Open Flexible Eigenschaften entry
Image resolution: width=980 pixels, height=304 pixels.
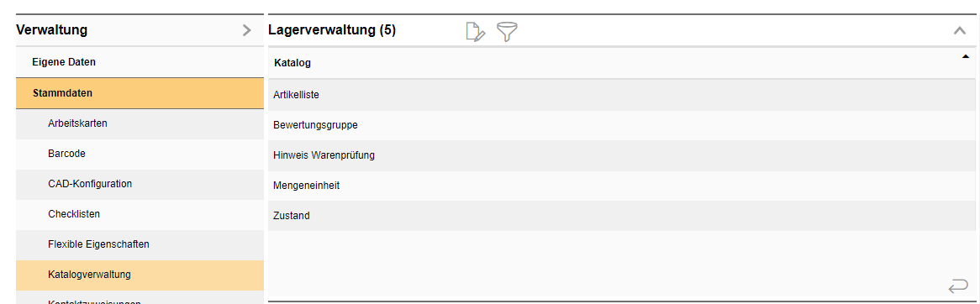coord(140,244)
